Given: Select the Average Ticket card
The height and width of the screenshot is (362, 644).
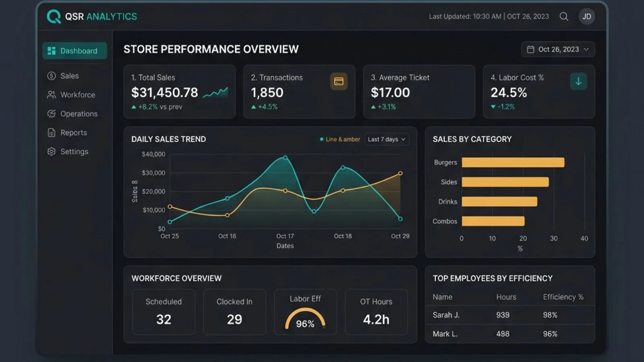Looking at the screenshot, I should (419, 92).
